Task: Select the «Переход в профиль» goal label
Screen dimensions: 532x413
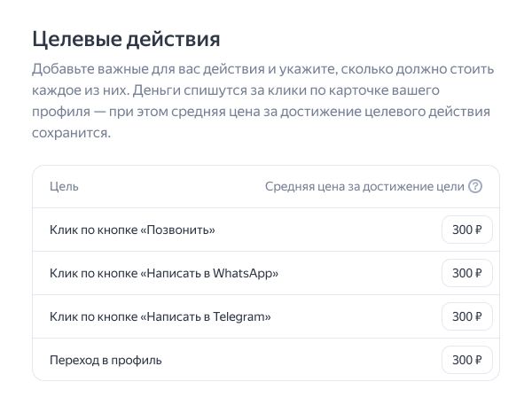Action: click(x=106, y=360)
